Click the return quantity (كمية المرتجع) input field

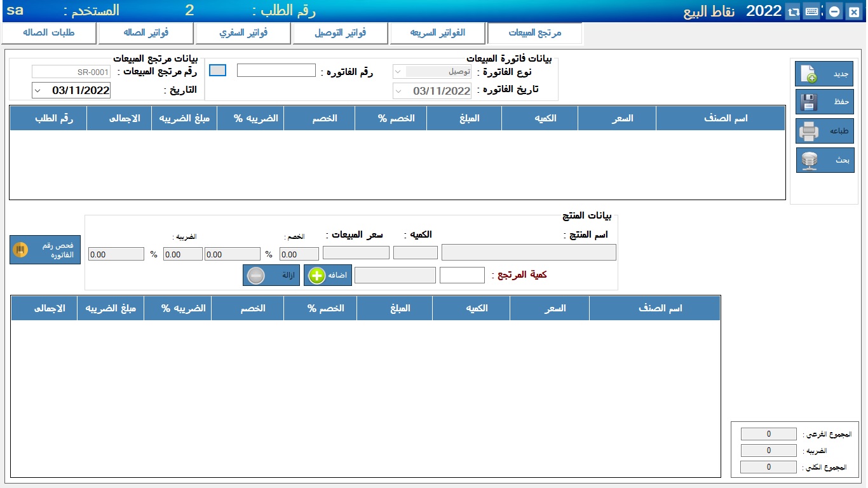462,275
